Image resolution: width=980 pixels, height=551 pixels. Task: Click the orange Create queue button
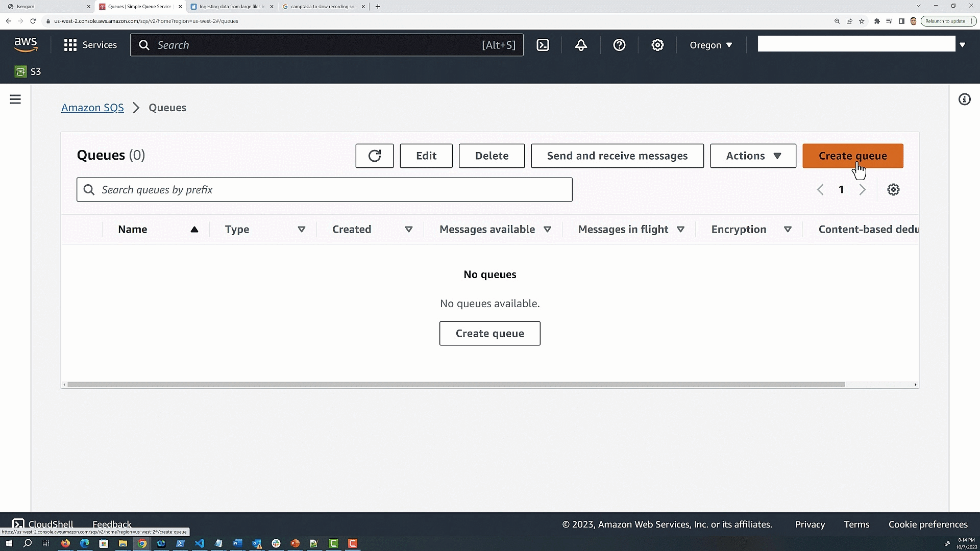point(852,156)
